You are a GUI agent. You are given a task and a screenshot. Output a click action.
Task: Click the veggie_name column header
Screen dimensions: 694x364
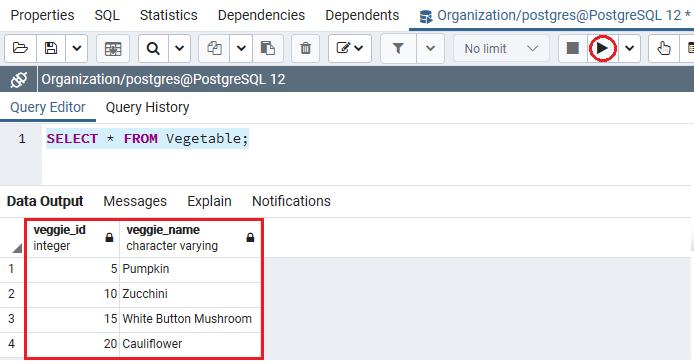coord(190,238)
